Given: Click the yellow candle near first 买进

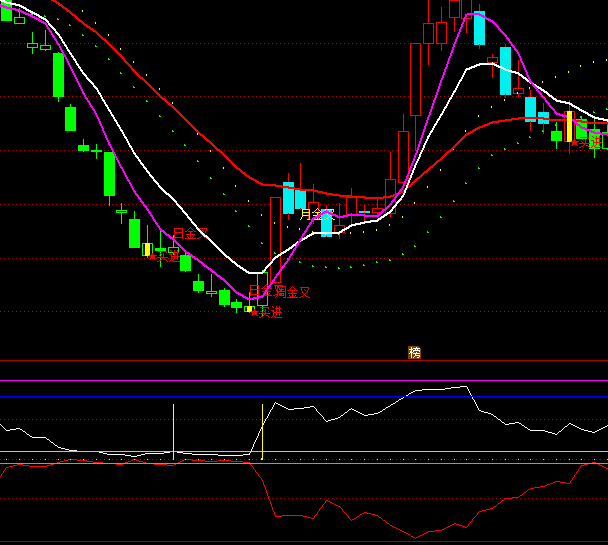Looking at the screenshot, I should [x=147, y=249].
